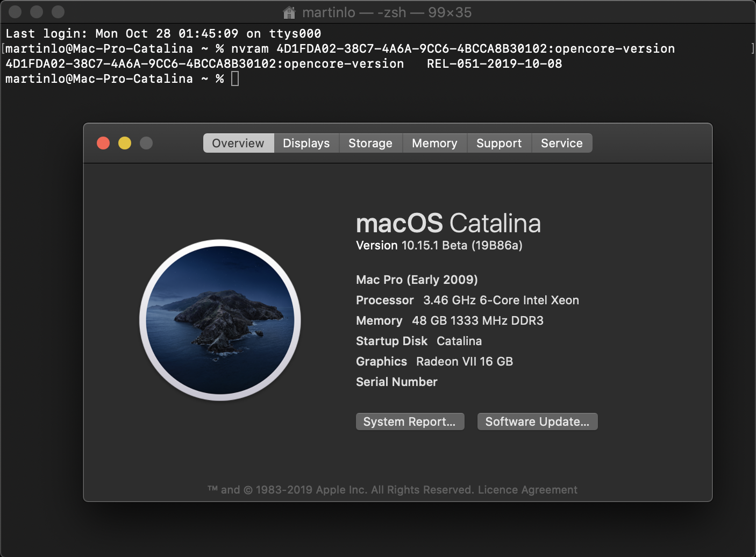Click the 'Last login' line in Terminal

(x=163, y=34)
